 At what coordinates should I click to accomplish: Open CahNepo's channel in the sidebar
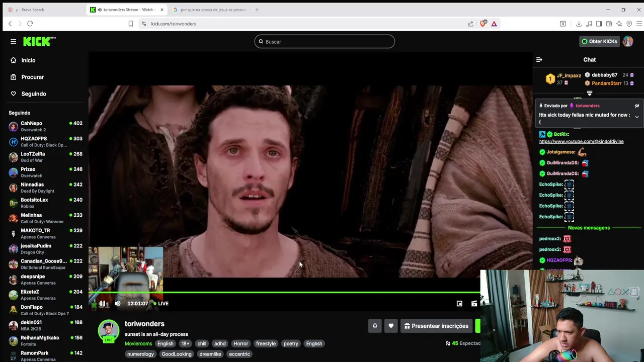[x=45, y=126]
